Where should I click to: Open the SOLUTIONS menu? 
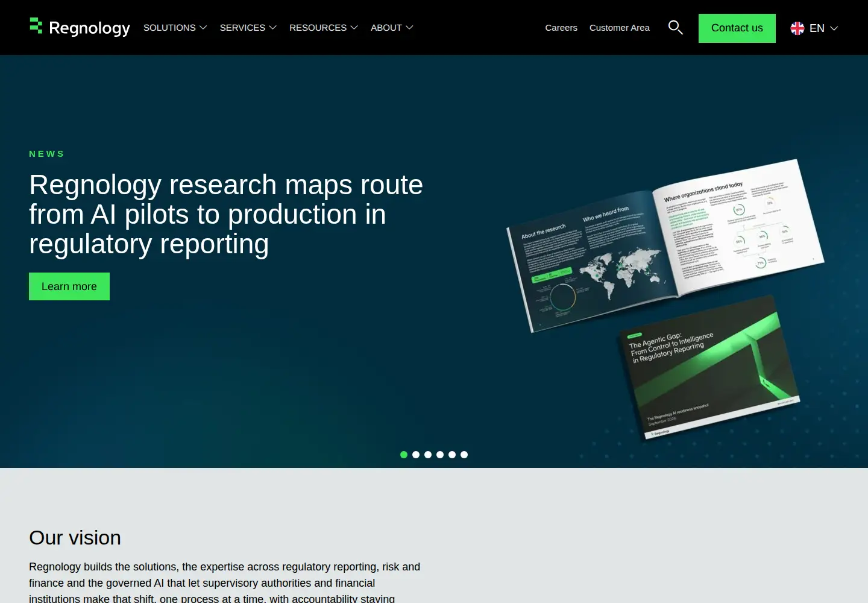(x=169, y=28)
